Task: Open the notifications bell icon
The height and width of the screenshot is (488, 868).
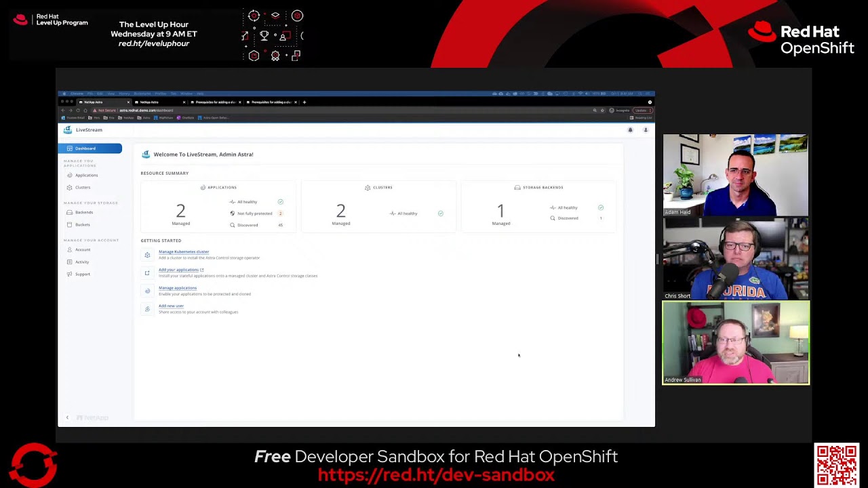Action: pyautogui.click(x=630, y=129)
